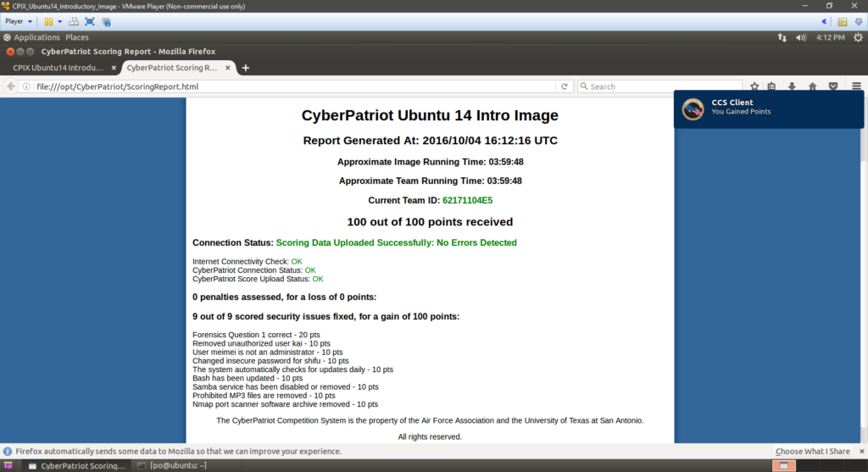Viewport: 868px width, 472px height.
Task: Click Choose What I Share button
Action: pyautogui.click(x=812, y=452)
